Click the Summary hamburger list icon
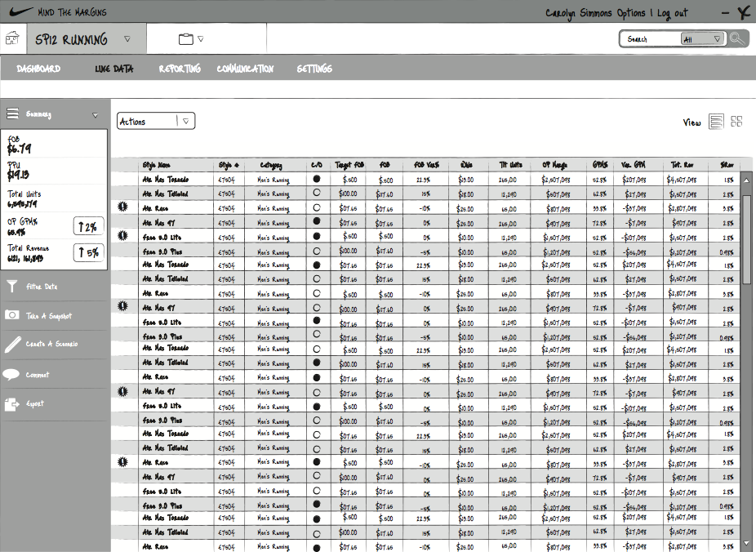This screenshot has height=552, width=756. click(x=12, y=114)
